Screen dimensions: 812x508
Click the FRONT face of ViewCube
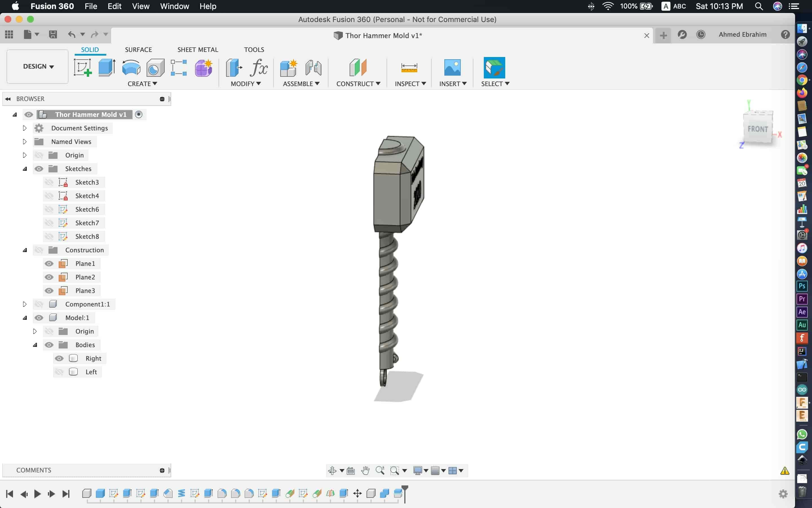click(758, 129)
